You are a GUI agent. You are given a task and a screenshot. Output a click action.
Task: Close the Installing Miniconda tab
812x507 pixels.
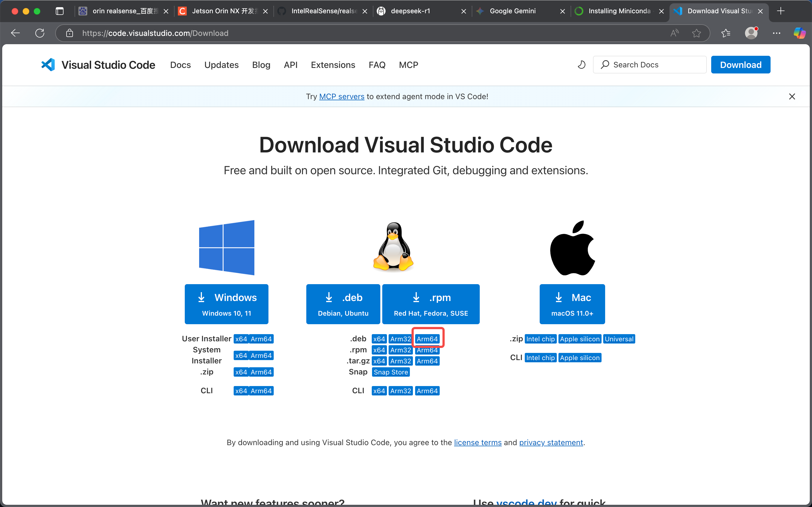661,11
